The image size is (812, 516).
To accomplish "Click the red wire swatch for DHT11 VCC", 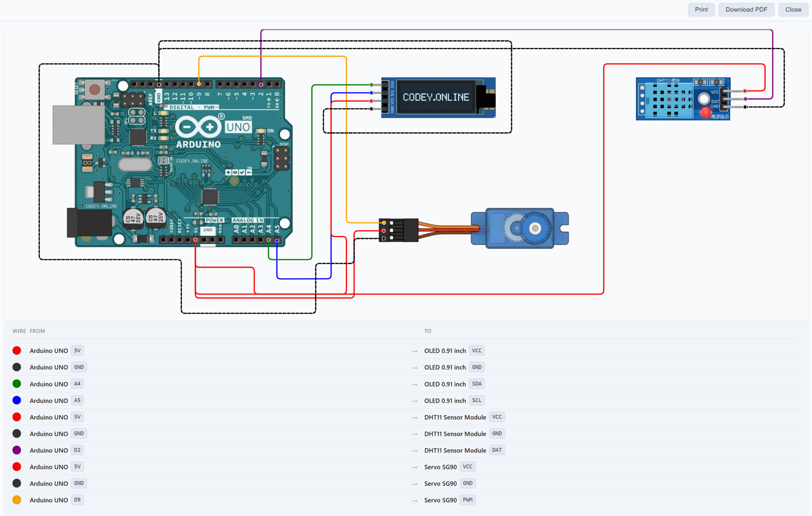I will tap(17, 417).
